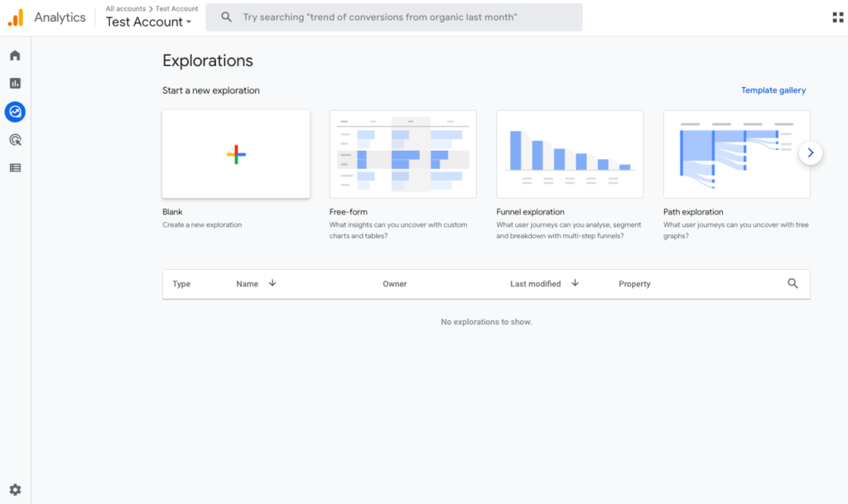This screenshot has width=848, height=504.
Task: Open Advertising from the sidebar
Action: coord(15,140)
